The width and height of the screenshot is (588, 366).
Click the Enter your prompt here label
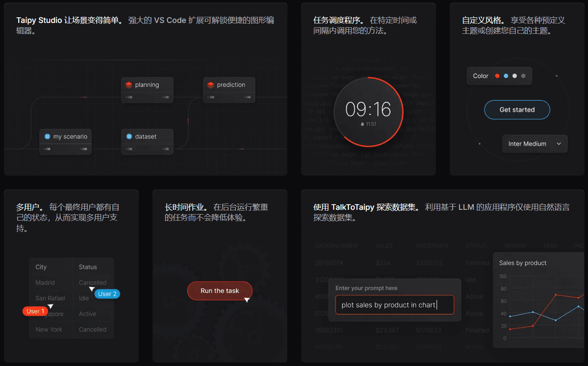(366, 288)
